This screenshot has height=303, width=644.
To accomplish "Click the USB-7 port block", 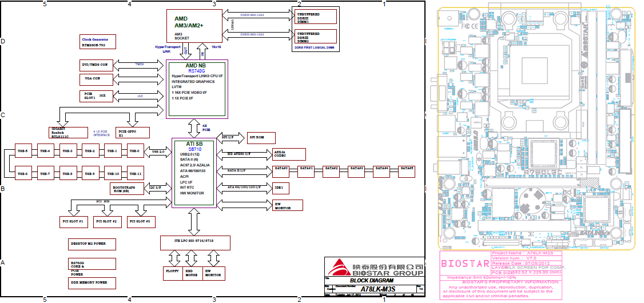I will (x=46, y=173).
